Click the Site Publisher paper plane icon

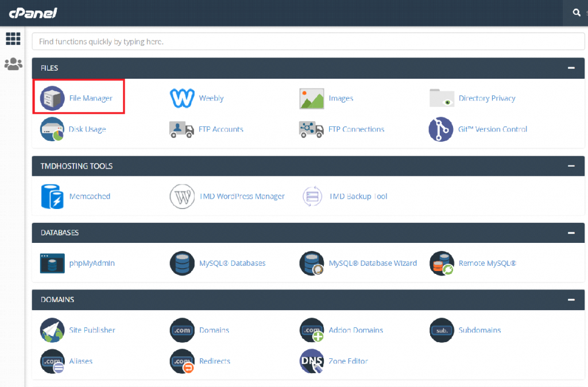tap(53, 330)
